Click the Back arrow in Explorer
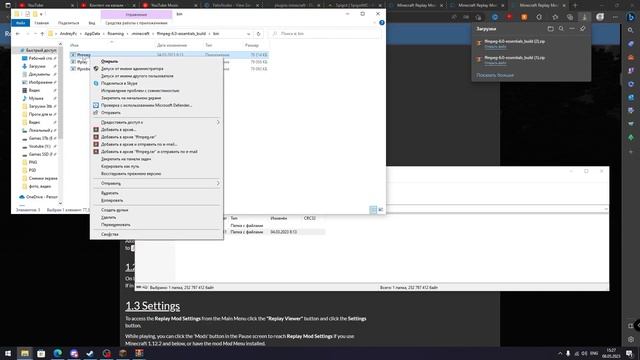 point(18,34)
